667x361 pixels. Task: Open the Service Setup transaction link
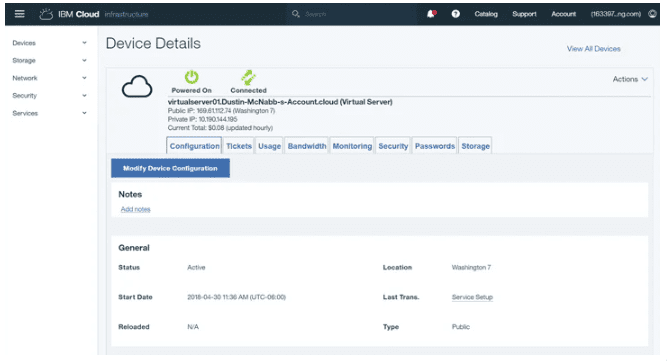[x=472, y=297]
